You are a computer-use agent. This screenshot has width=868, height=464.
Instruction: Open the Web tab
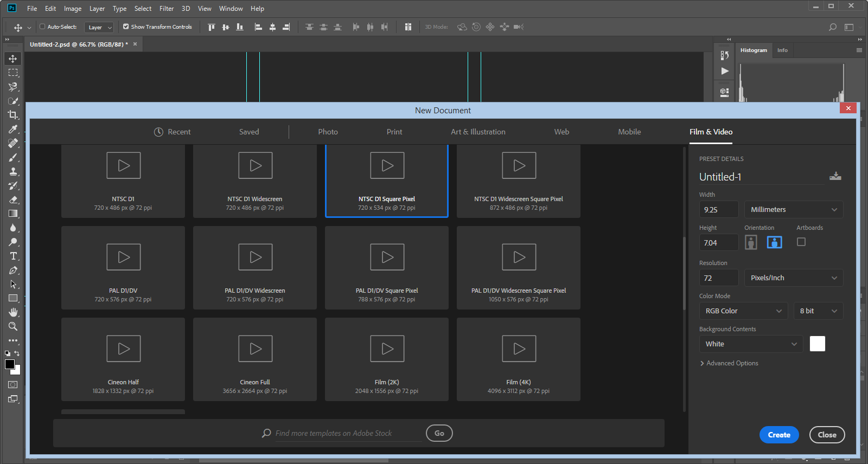(x=561, y=132)
